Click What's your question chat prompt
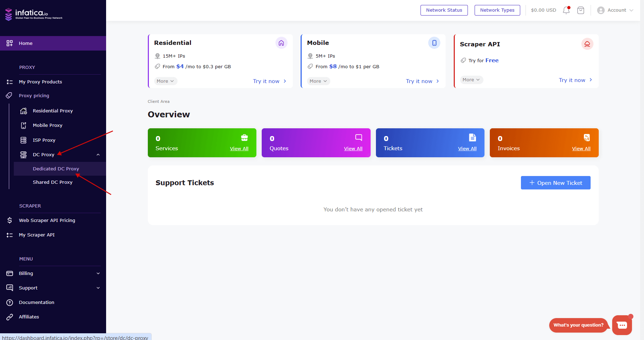The image size is (644, 340). (x=579, y=325)
